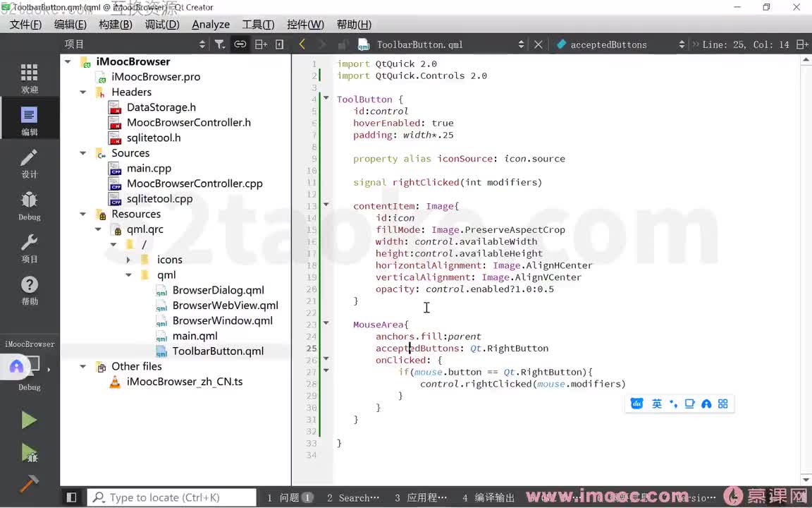The width and height of the screenshot is (812, 508).
Task: Click the filter tree funnel icon
Action: point(220,44)
